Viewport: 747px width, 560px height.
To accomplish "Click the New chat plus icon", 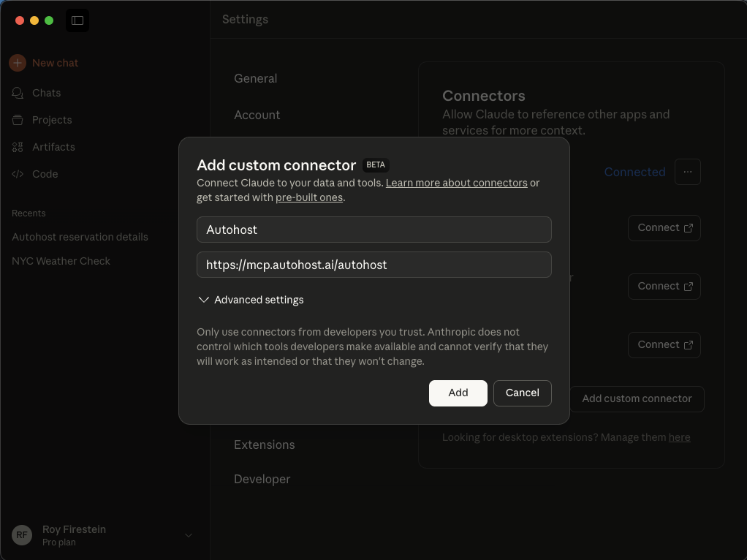I will point(18,63).
